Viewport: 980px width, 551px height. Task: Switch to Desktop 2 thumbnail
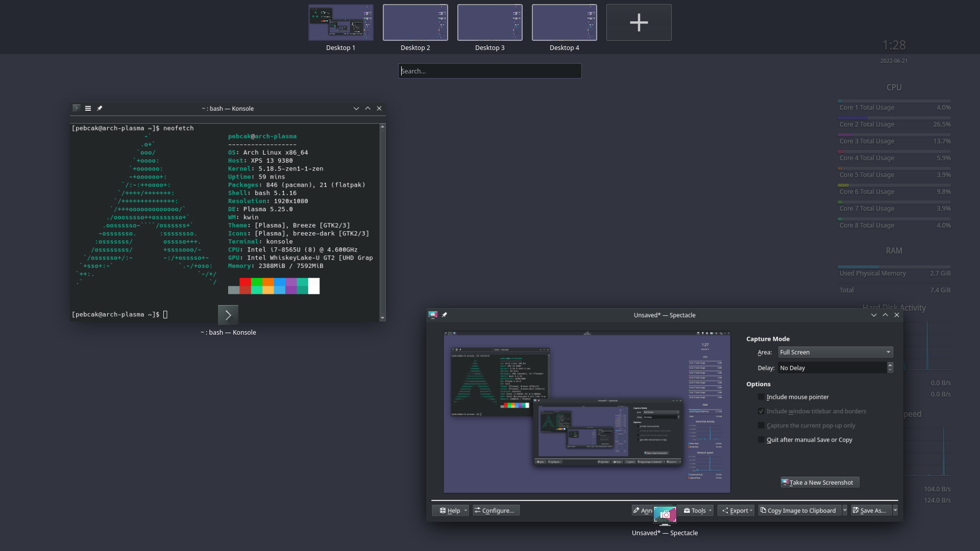click(415, 22)
